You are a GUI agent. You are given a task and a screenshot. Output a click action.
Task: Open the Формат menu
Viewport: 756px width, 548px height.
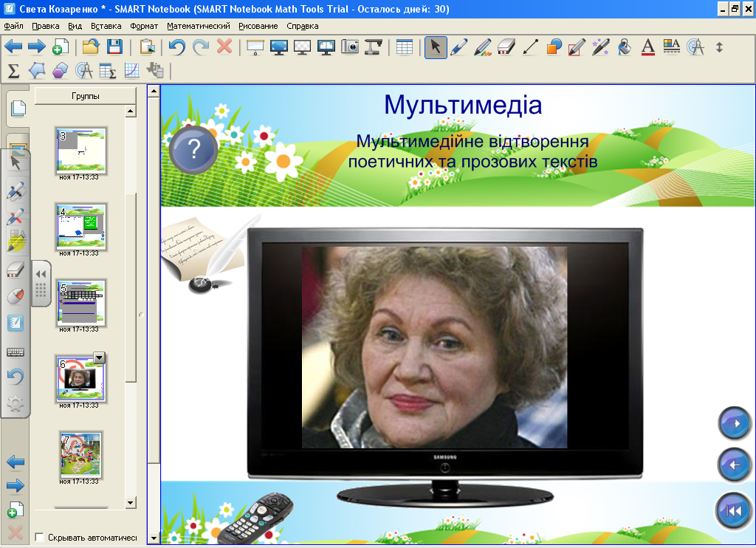point(144,26)
